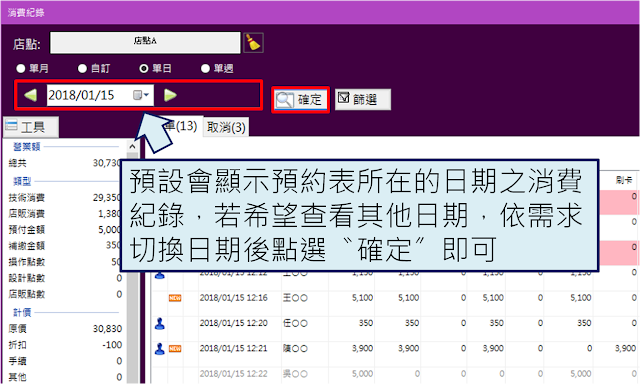Click the 手續 row in the left panel
This screenshot has width=640, height=384.
[x=65, y=361]
